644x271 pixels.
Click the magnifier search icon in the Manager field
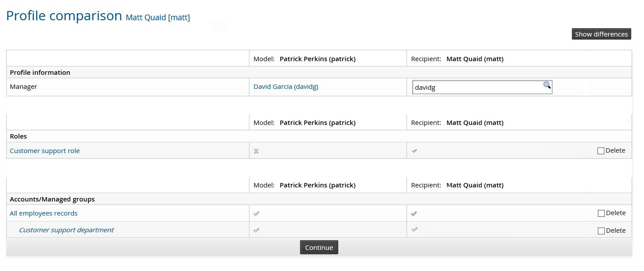[547, 85]
